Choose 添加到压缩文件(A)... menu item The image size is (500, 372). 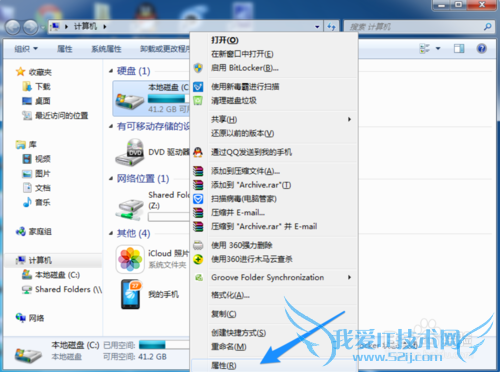click(274, 171)
